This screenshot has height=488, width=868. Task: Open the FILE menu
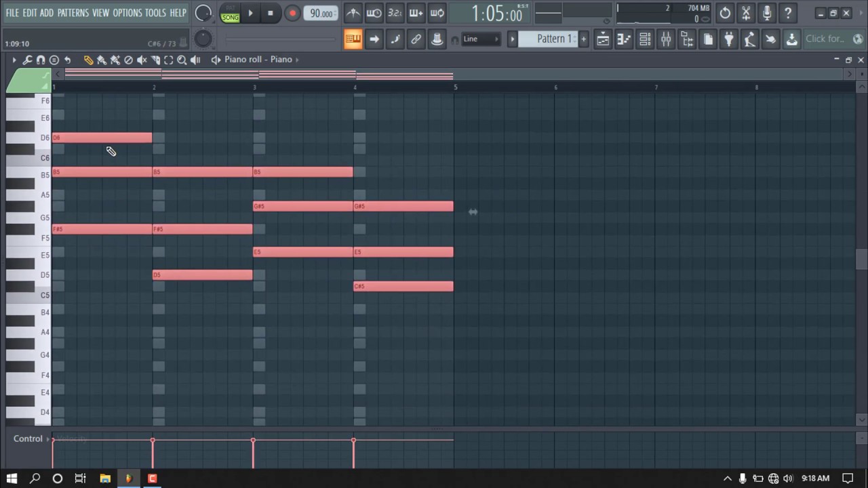pyautogui.click(x=12, y=13)
